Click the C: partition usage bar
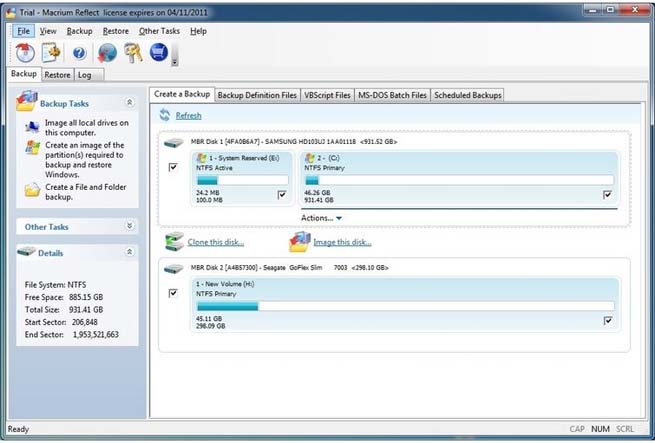This screenshot has height=443, width=655. click(459, 181)
